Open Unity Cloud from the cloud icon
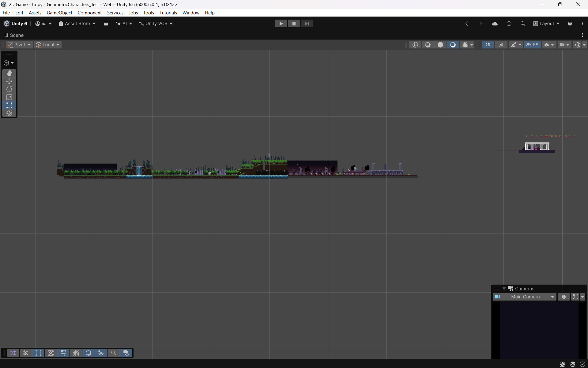This screenshot has width=588, height=368. pyautogui.click(x=495, y=24)
